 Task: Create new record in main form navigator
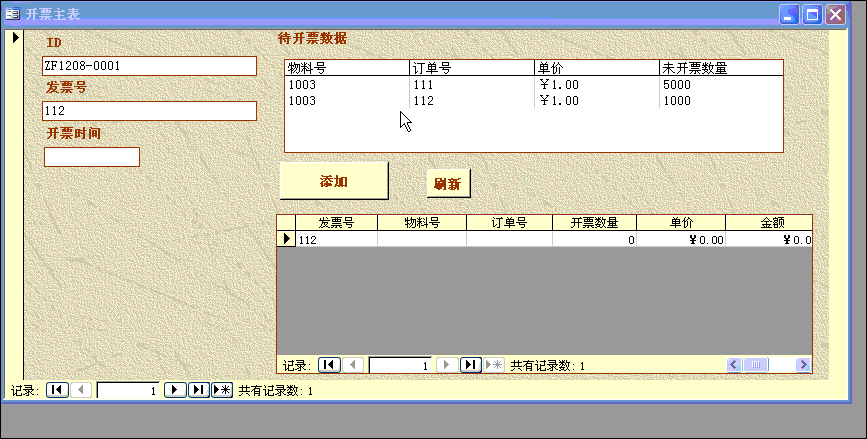[x=222, y=390]
